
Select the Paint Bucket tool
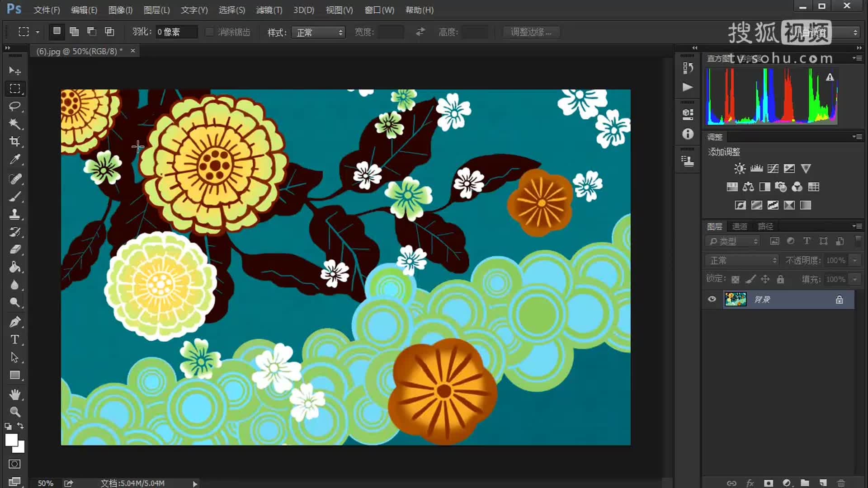[15, 267]
